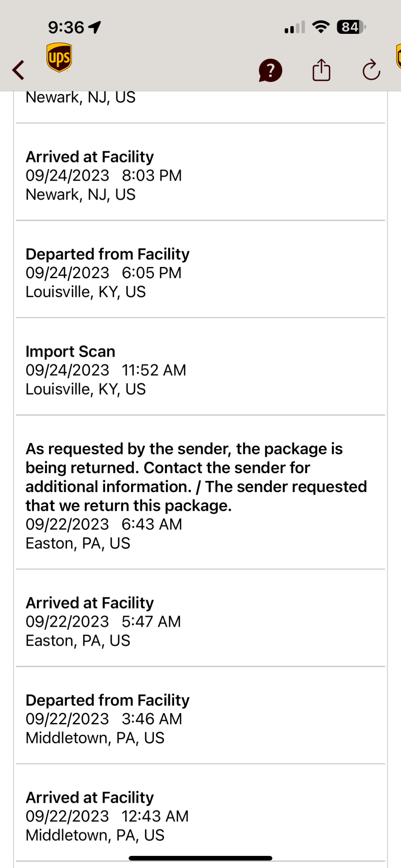Select Arrived at Facility 12:43 AM Middletown entry
Viewport: 401px width, 868px height.
[x=201, y=812]
